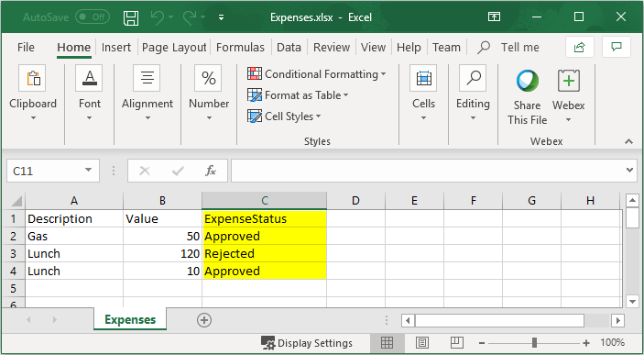
Task: Click the zoom slider handle
Action: tap(534, 343)
